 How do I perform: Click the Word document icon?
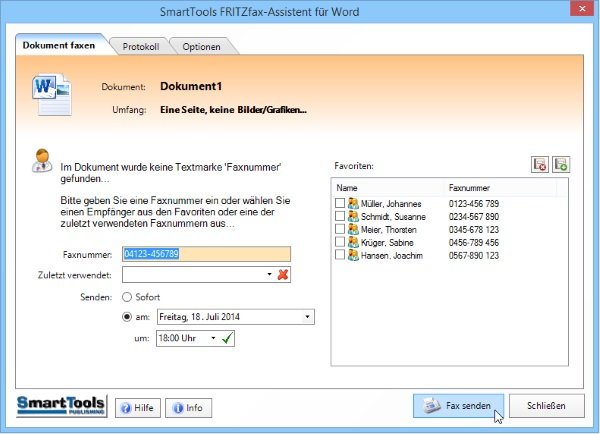point(52,95)
